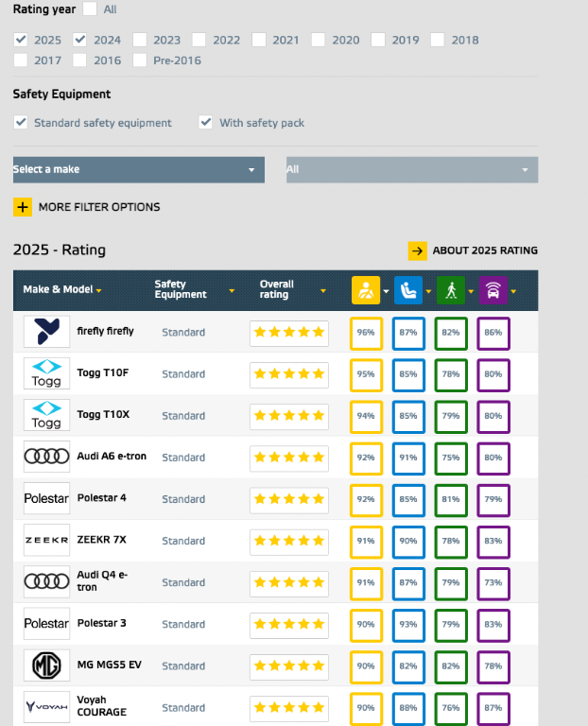Open the All models dropdown

click(x=412, y=169)
